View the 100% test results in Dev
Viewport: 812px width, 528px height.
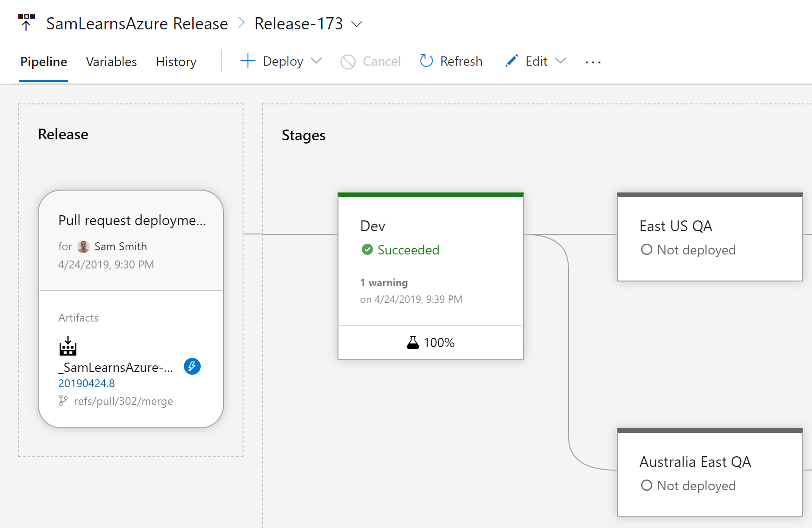click(x=439, y=343)
